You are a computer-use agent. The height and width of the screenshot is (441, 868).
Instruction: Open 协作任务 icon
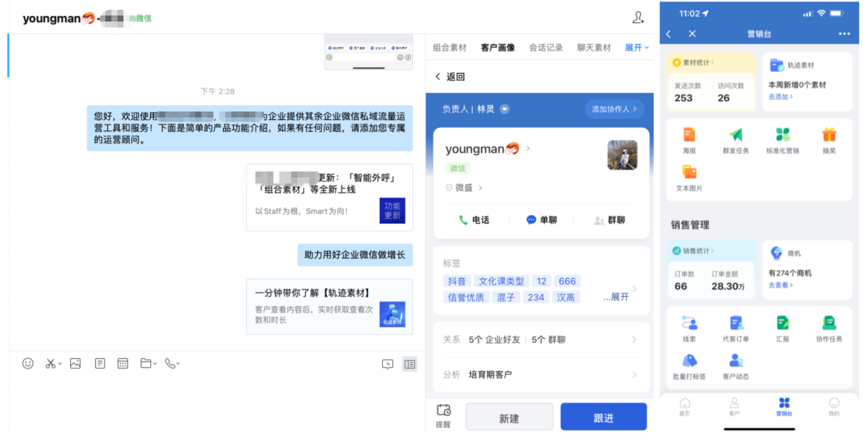[829, 328]
